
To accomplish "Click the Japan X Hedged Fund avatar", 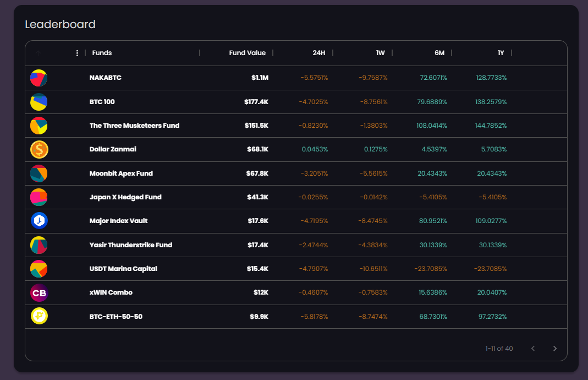I will click(x=39, y=197).
